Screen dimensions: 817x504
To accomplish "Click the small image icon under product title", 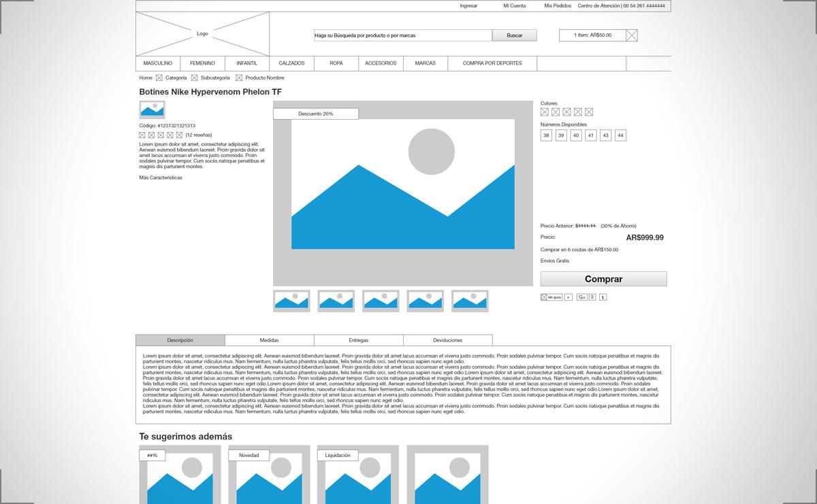I will pos(152,110).
